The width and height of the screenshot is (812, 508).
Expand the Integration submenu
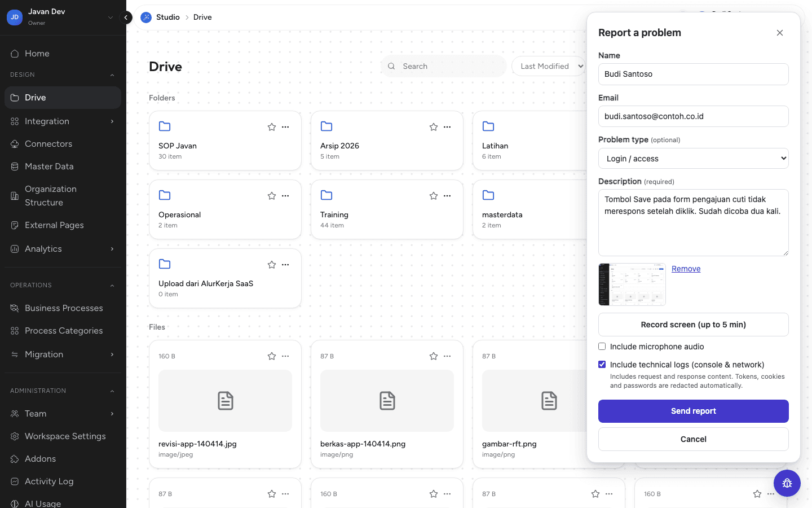[x=112, y=121]
